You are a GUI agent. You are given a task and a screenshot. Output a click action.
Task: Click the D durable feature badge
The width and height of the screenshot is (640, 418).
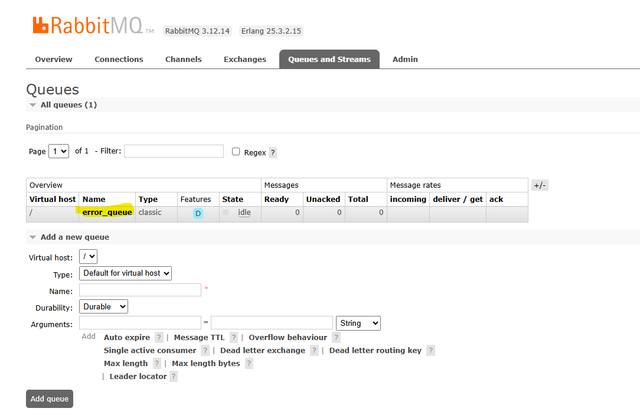pyautogui.click(x=197, y=213)
